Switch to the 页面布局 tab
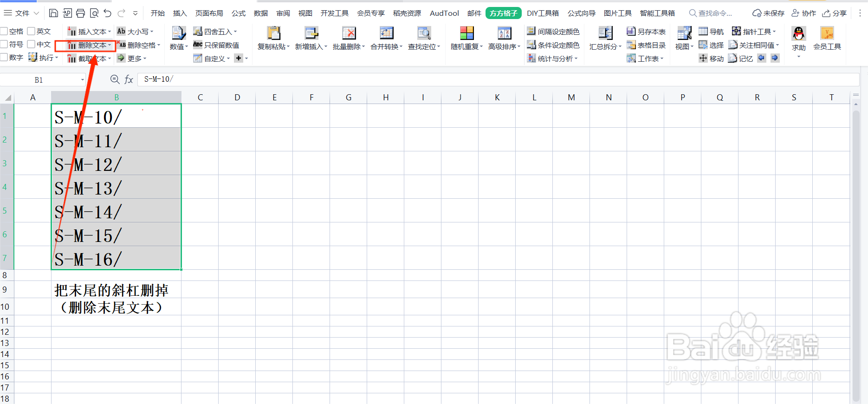The image size is (868, 404). [x=209, y=13]
